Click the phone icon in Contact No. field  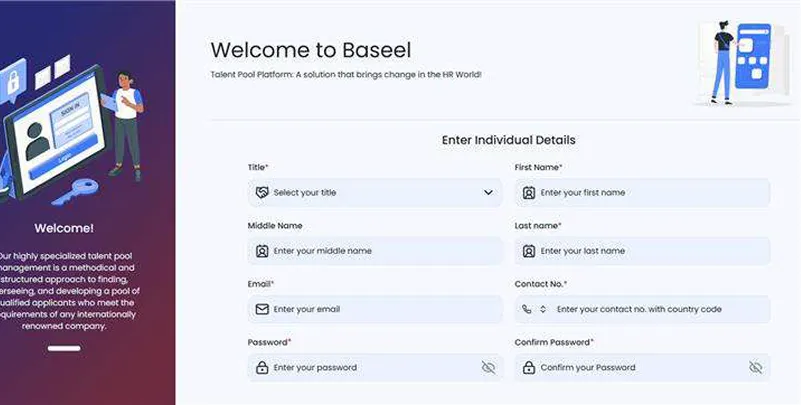pyautogui.click(x=527, y=309)
